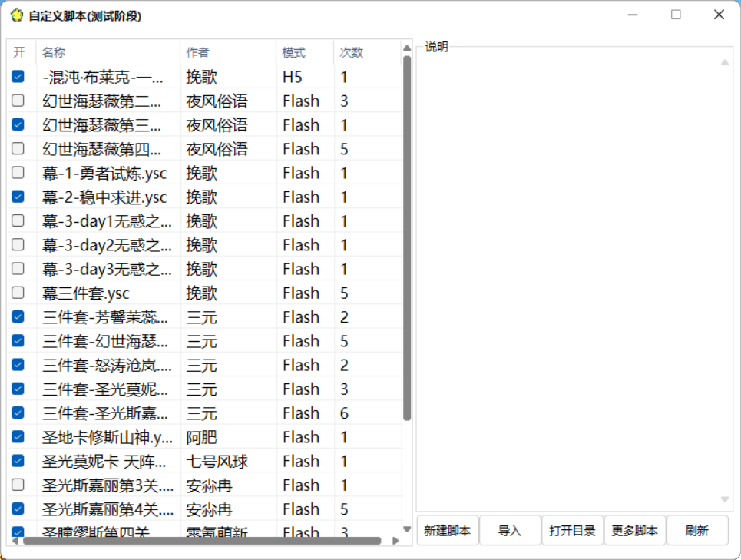Viewport: 741px width, 560px height.
Task: Enable the 幻世海瑟薇第二 script checkbox
Action: pyautogui.click(x=18, y=101)
